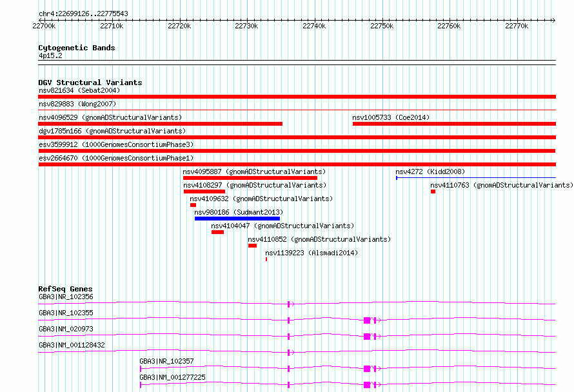Click esv2664670 1000GenomesConsortiumPhase1 label

point(116,158)
